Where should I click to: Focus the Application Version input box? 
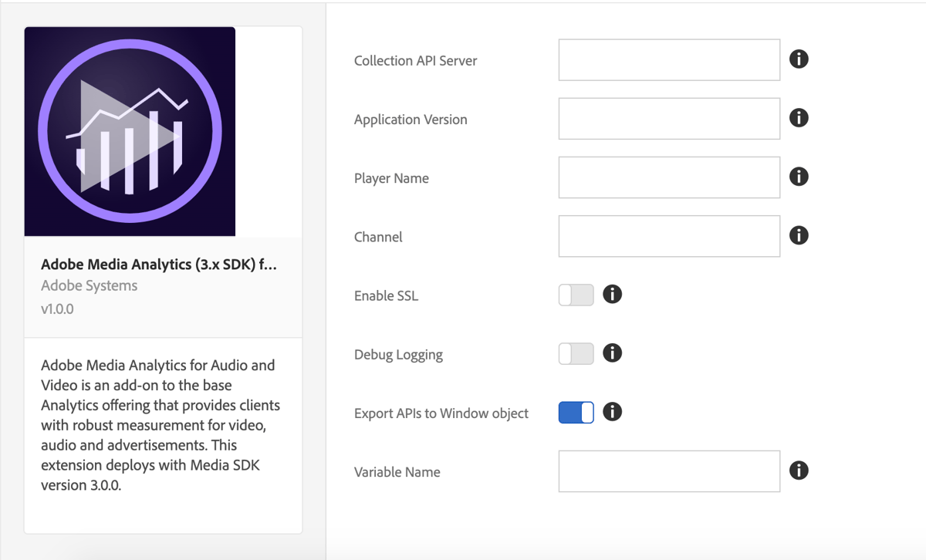pyautogui.click(x=668, y=118)
